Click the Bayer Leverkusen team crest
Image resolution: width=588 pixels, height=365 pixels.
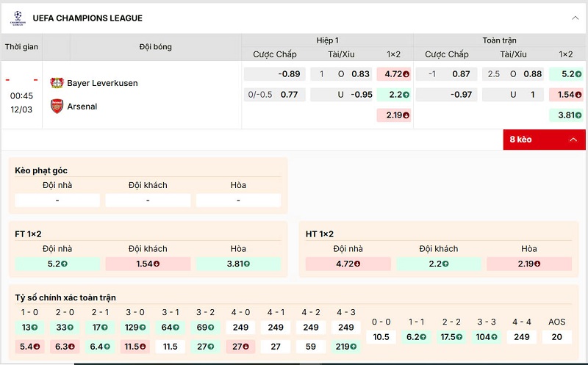(57, 83)
